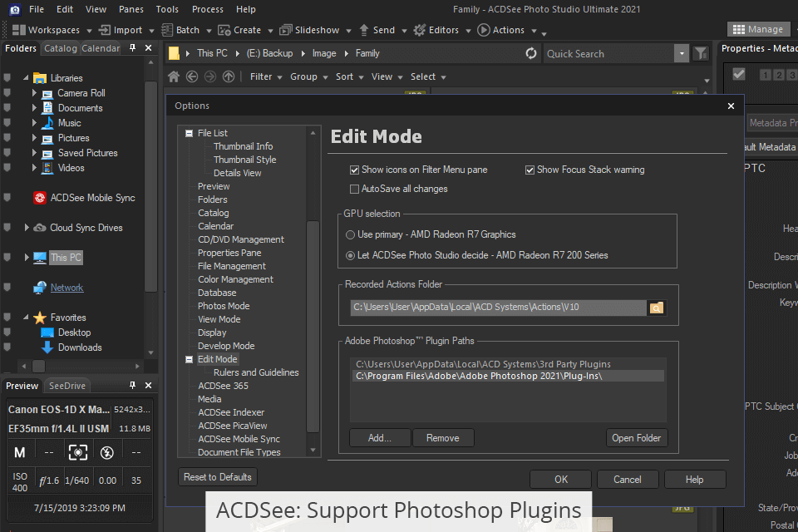This screenshot has width=798, height=532.
Task: Toggle Easy-Select indicator beside Camera Roll
Action: click(7, 93)
